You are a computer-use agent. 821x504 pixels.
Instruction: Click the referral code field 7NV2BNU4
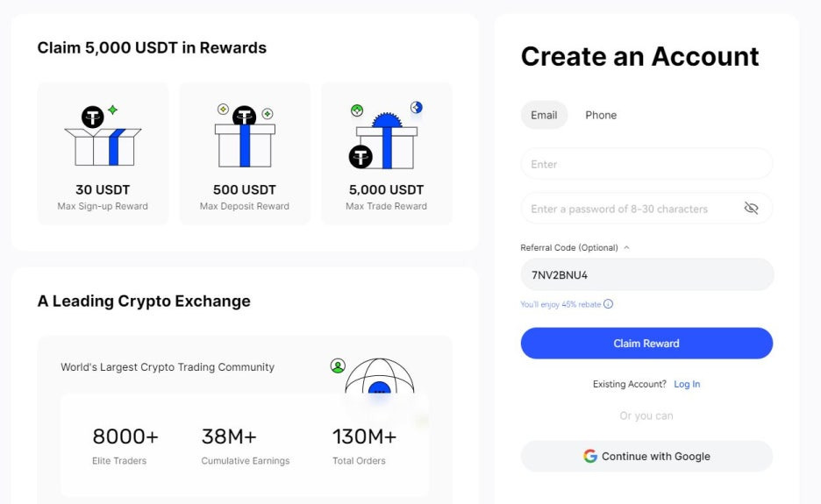coord(646,274)
